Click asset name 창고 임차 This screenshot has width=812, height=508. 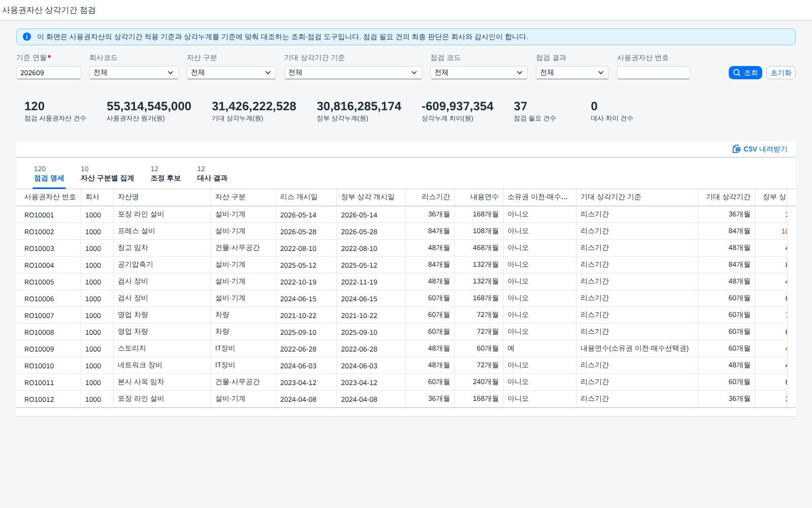coord(133,248)
